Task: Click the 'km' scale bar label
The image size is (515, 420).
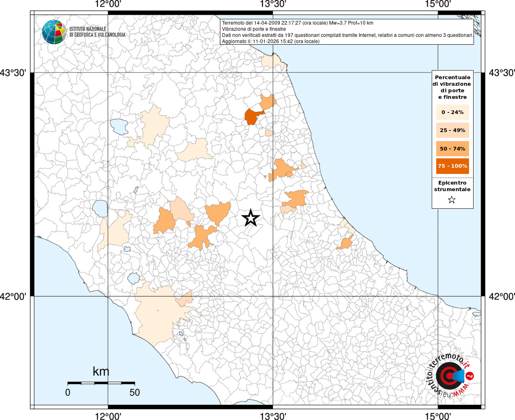Action: [x=101, y=371]
